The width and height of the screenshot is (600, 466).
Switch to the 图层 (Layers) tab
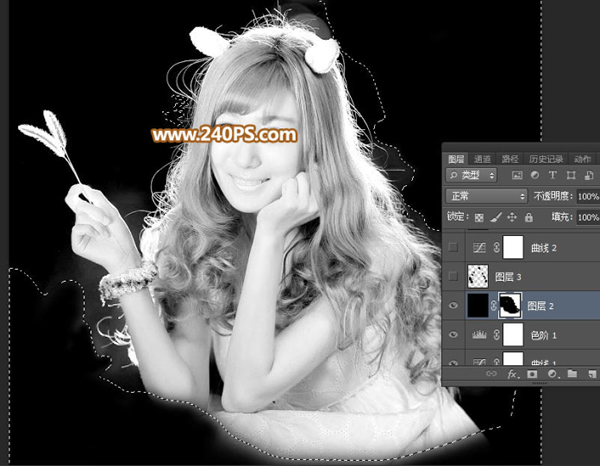[456, 159]
